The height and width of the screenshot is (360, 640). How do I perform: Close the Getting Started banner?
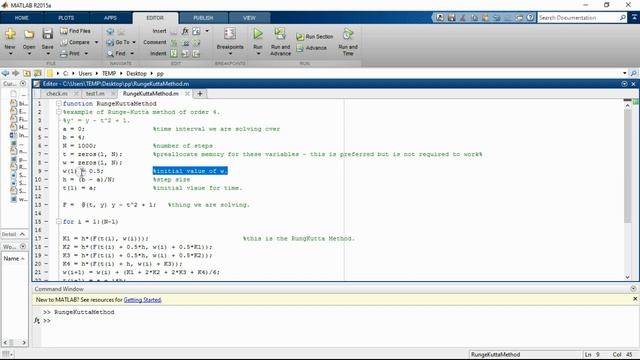coord(635,299)
